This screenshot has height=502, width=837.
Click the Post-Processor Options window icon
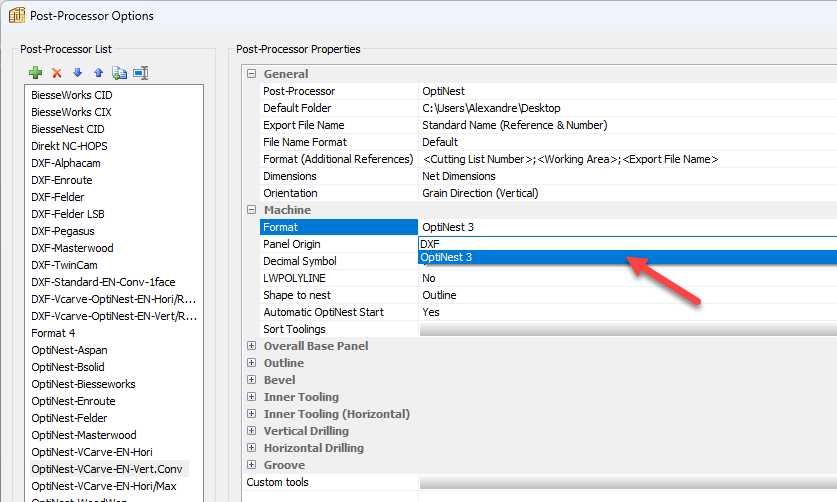(x=17, y=15)
